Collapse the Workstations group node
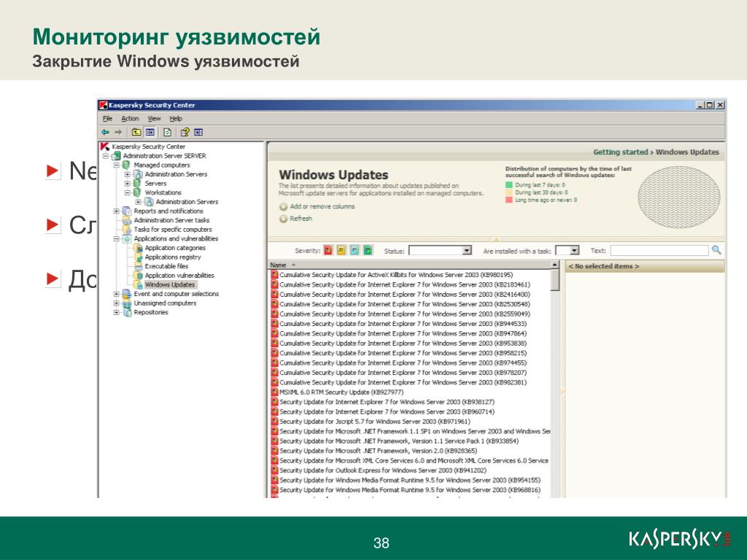Screen dimensions: 747x560 point(127,192)
